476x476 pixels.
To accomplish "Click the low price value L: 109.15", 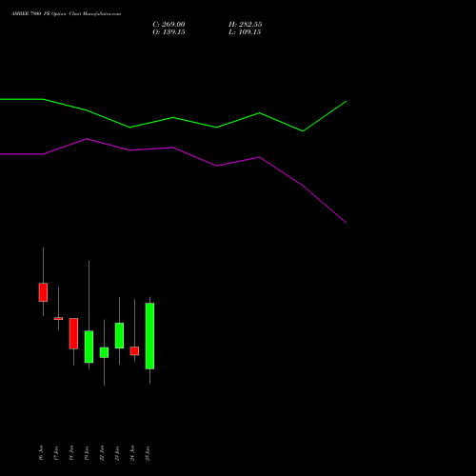I will [245, 31].
